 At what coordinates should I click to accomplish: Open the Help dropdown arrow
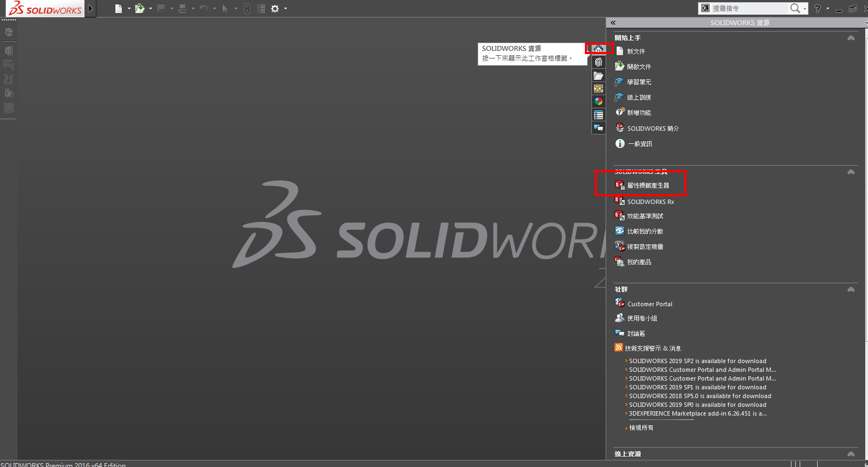click(x=828, y=8)
